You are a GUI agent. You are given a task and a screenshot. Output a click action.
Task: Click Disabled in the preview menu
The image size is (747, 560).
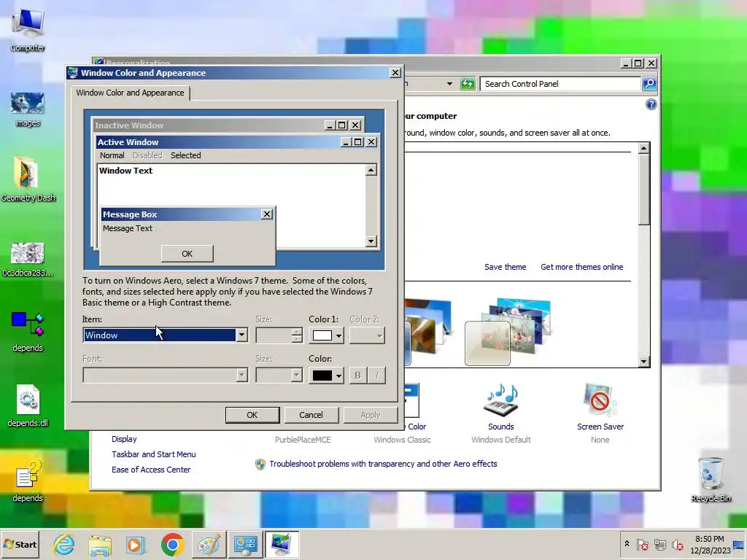tap(147, 155)
